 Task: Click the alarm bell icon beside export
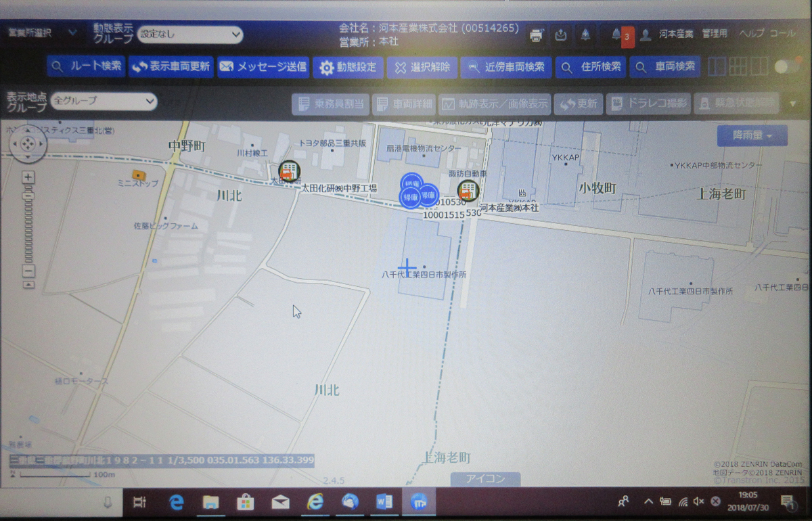(x=585, y=35)
